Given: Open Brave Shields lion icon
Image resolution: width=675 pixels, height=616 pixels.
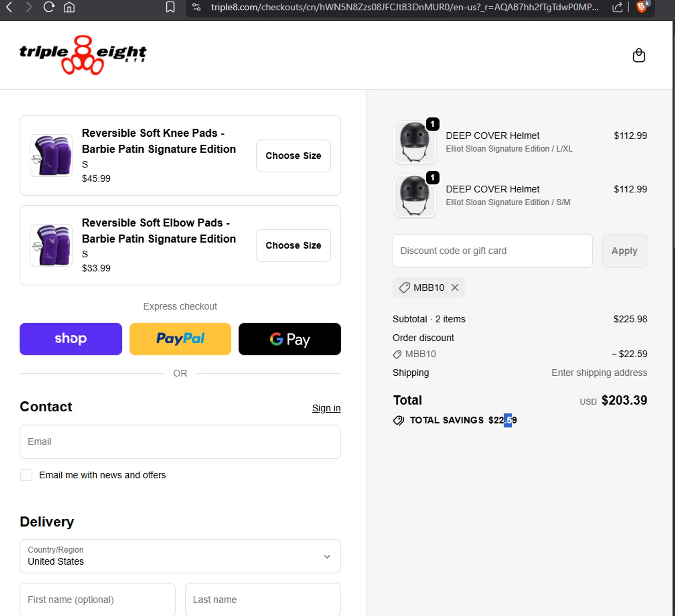Looking at the screenshot, I should 642,7.
